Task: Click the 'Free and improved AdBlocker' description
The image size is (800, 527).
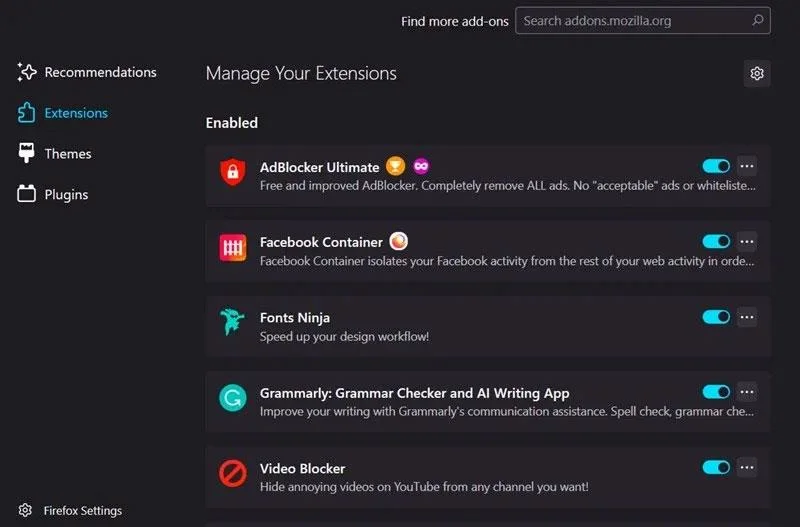Action: [x=508, y=186]
